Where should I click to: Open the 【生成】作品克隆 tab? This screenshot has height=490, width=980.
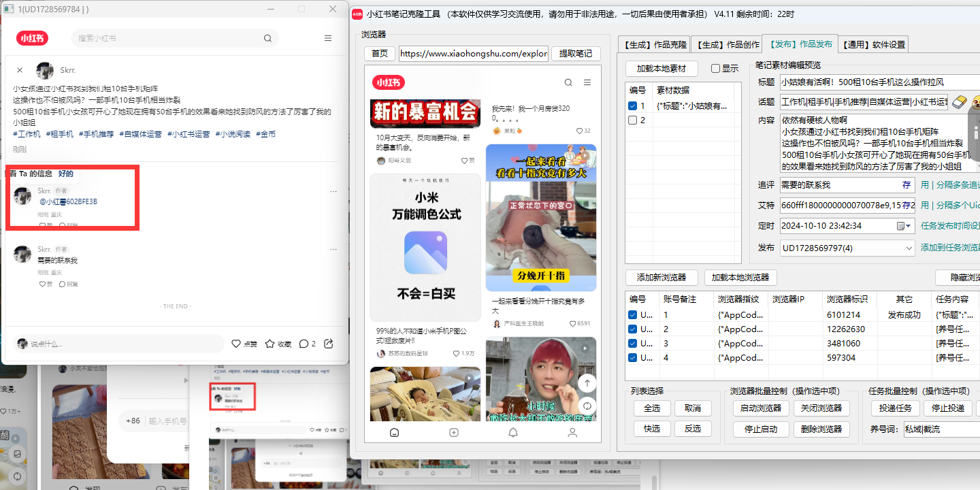654,43
